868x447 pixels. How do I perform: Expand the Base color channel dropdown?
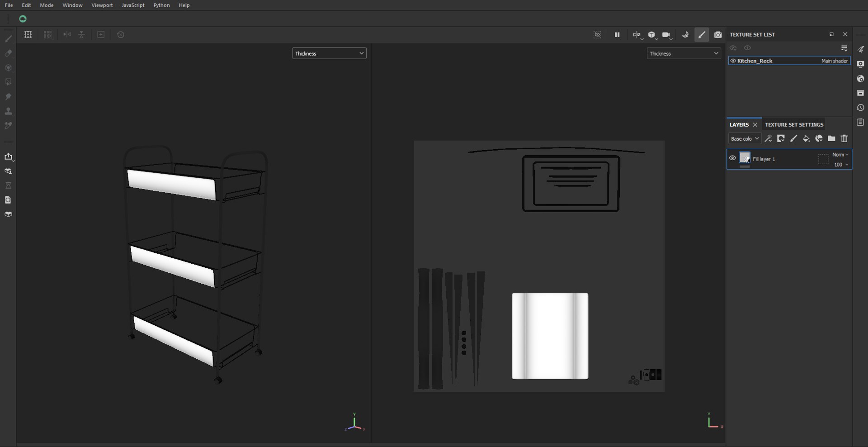pos(745,138)
